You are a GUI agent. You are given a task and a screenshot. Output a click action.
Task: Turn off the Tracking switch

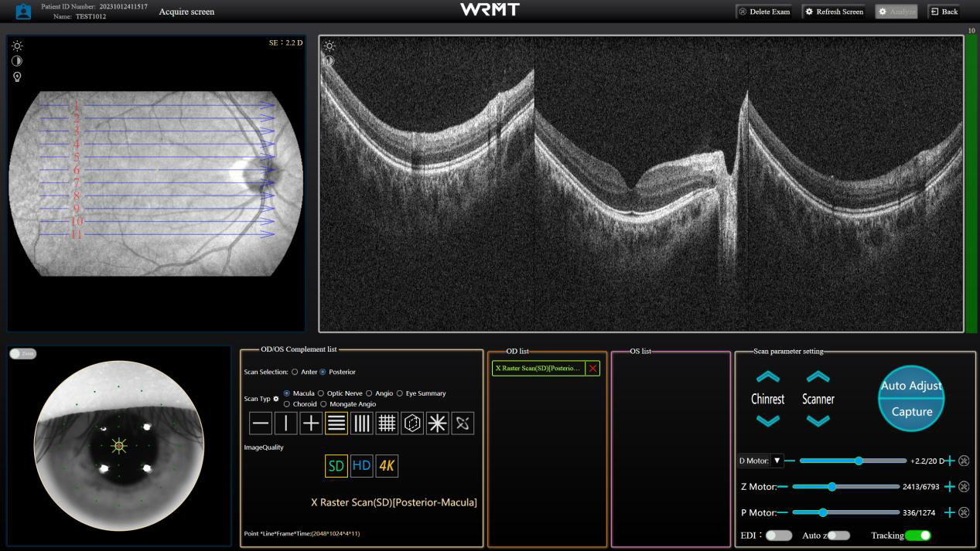(x=917, y=536)
